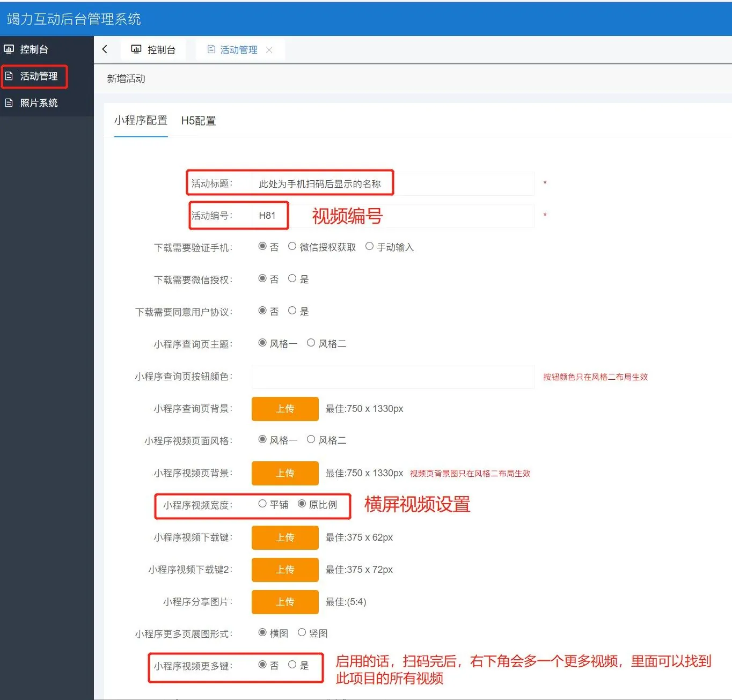This screenshot has width=732, height=700.
Task: Open the 小程序配置 tab
Action: point(141,121)
